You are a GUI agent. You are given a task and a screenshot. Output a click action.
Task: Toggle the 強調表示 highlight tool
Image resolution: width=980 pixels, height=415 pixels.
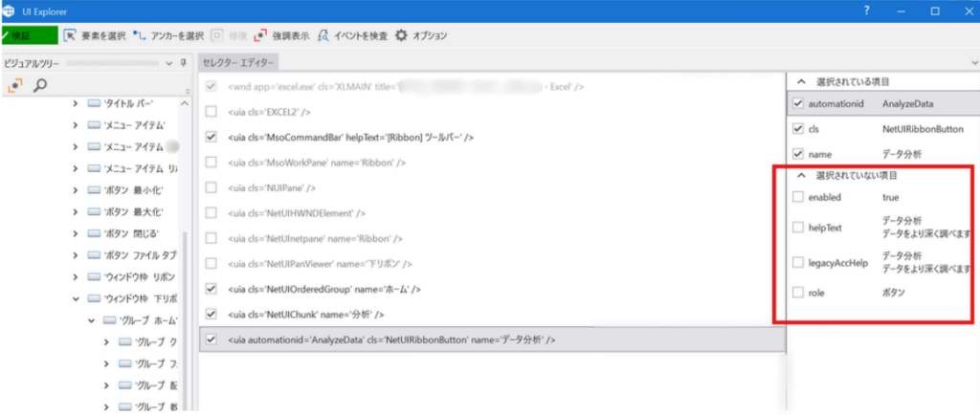260,35
